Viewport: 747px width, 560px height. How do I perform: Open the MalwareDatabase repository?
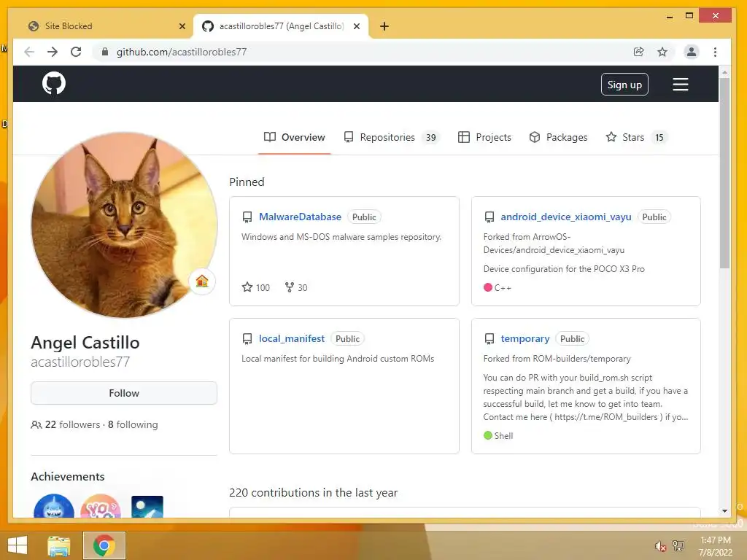(x=300, y=217)
